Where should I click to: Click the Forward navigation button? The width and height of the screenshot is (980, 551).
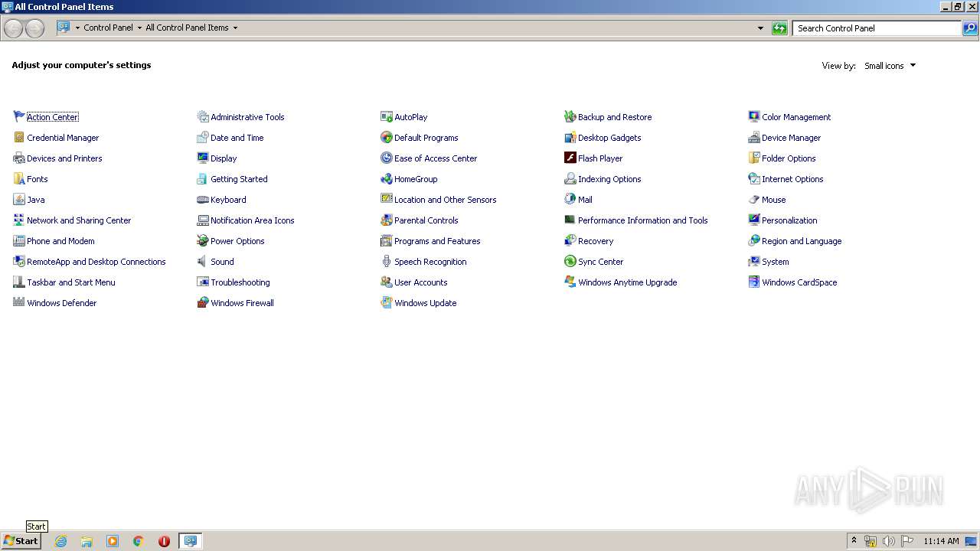click(x=35, y=28)
